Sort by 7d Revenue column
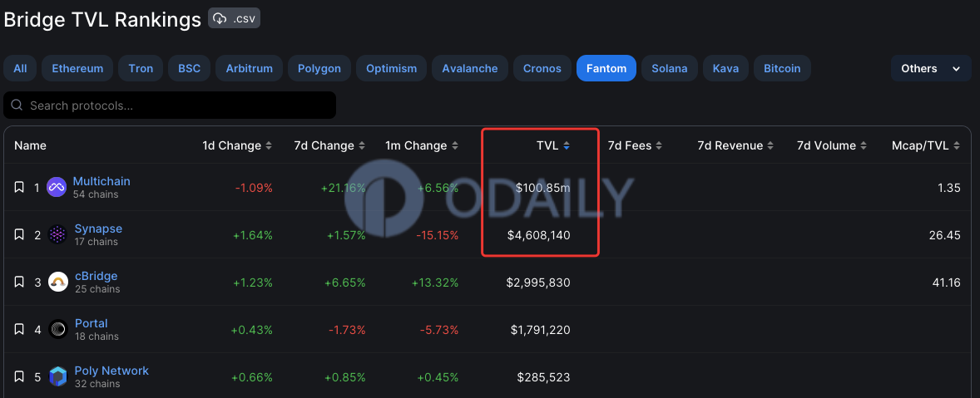980x398 pixels. (735, 146)
